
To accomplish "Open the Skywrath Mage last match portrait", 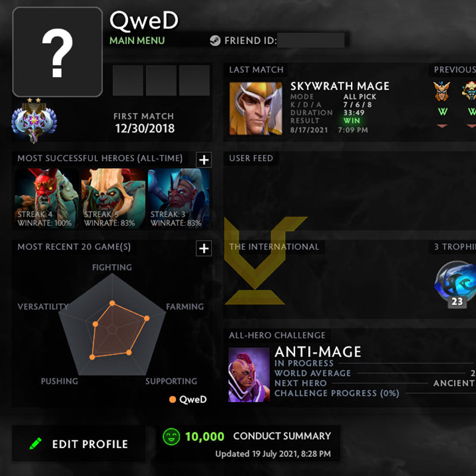I will pyautogui.click(x=256, y=108).
